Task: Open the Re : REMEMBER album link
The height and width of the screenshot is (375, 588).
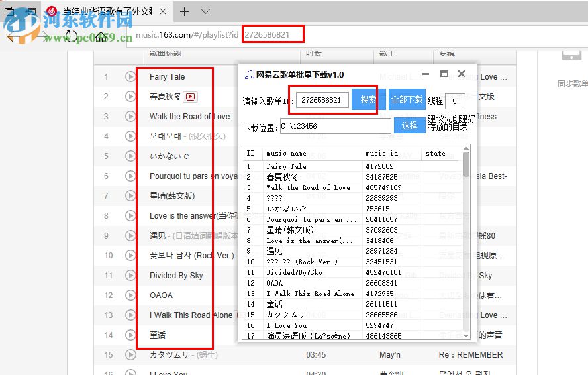Action: [471, 354]
